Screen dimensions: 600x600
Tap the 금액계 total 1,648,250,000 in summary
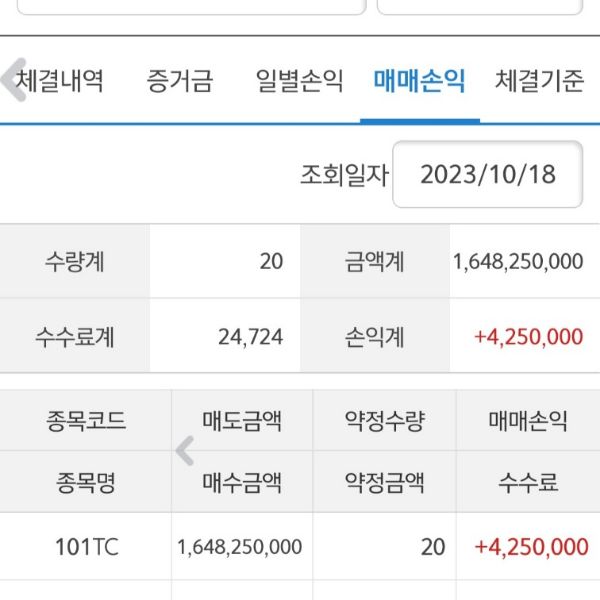[518, 262]
